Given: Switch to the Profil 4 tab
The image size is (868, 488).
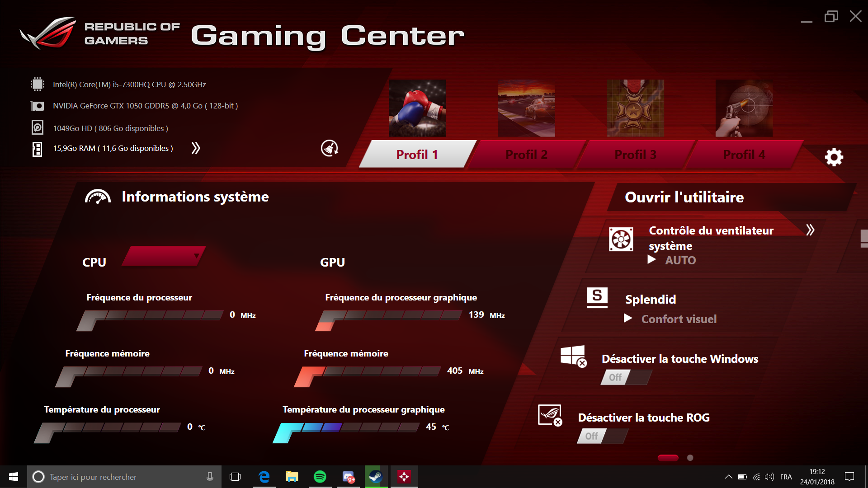Looking at the screenshot, I should pos(744,154).
